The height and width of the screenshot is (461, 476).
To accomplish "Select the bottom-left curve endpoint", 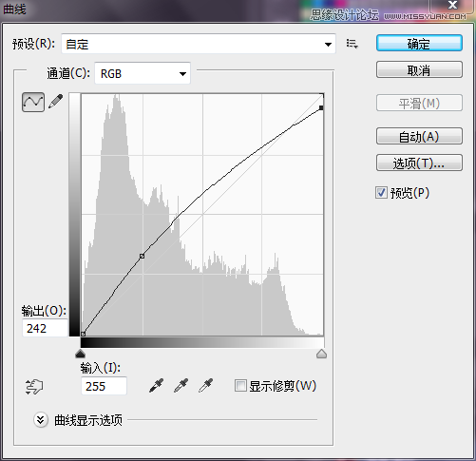I will click(84, 334).
